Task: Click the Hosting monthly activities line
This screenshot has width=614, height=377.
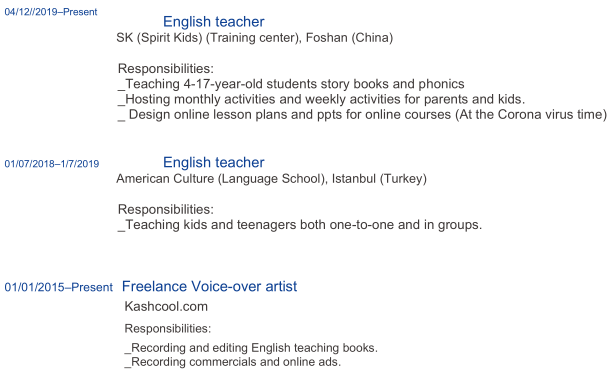Action: tap(321, 99)
